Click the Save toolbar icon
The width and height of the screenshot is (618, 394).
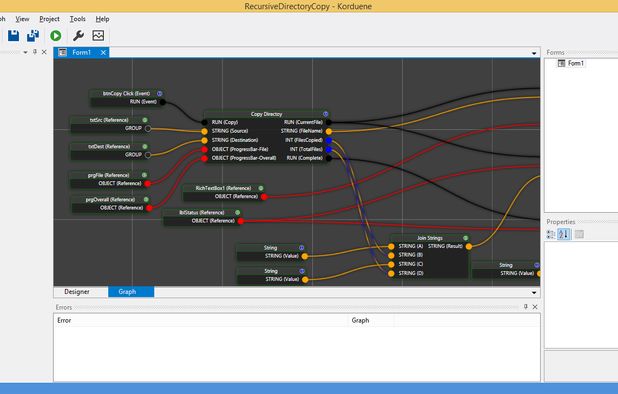point(13,35)
